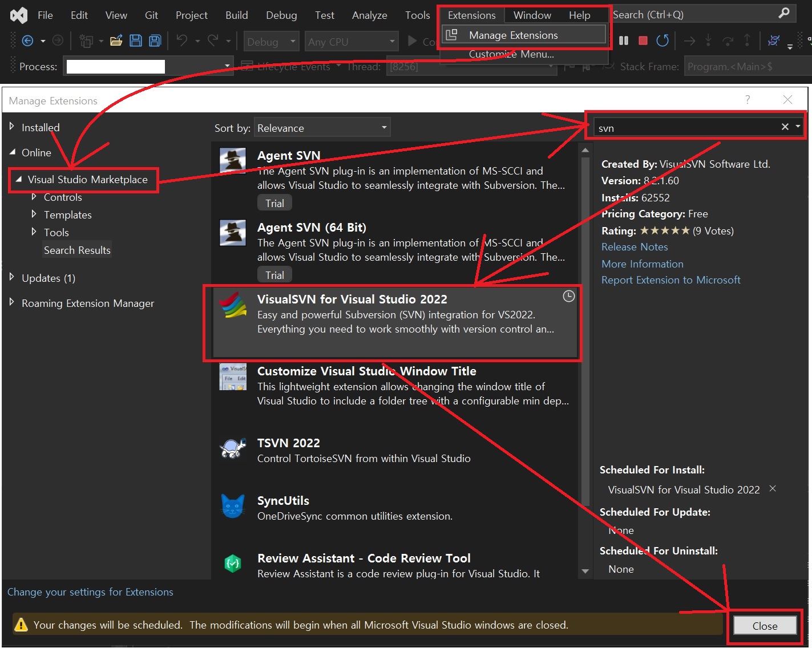Click the TSVN 2022 turtle icon
812x648 pixels.
click(x=233, y=448)
